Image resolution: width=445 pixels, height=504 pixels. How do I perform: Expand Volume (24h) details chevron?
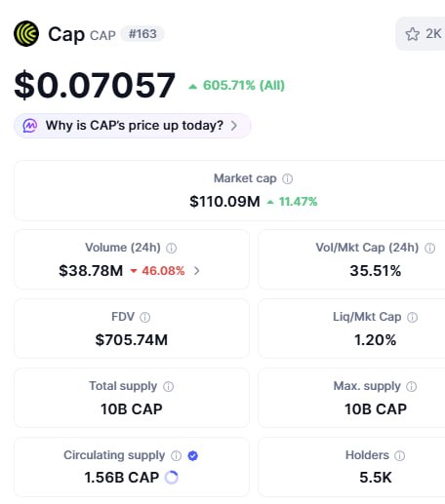[197, 271]
